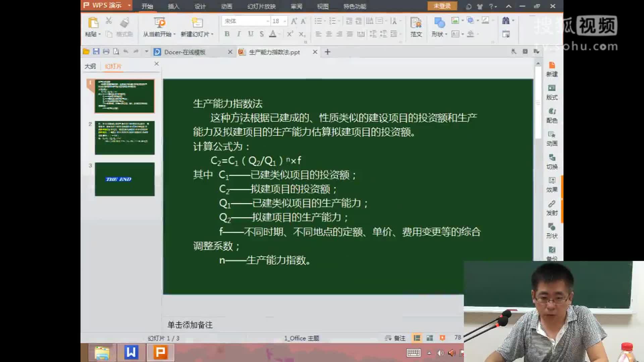Image resolution: width=644 pixels, height=362 pixels.
Task: Click the increase indent icon
Action: tap(359, 21)
